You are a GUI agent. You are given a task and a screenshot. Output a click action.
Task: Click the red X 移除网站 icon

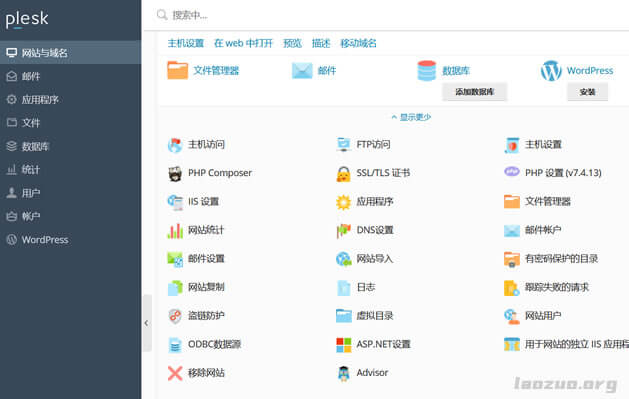pos(175,373)
